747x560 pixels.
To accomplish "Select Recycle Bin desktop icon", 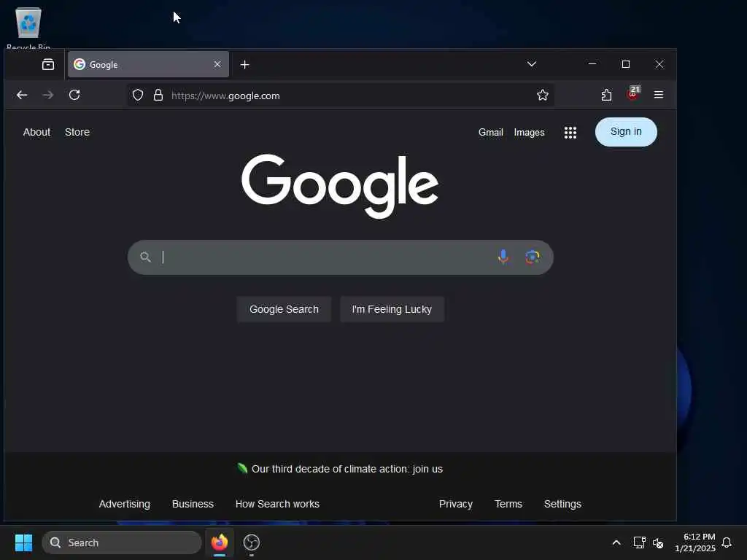I will coord(28,28).
